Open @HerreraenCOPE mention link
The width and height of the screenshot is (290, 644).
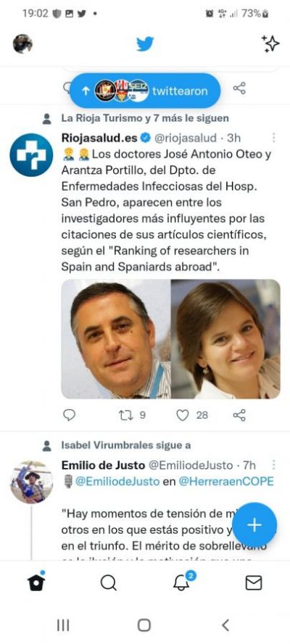coord(226,481)
